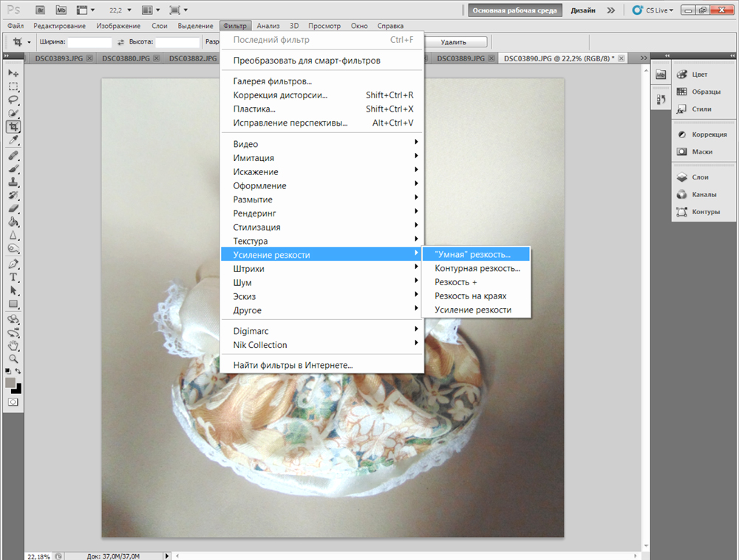Viewport: 739px width, 560px height.
Task: Select the Move tool
Action: click(x=13, y=73)
